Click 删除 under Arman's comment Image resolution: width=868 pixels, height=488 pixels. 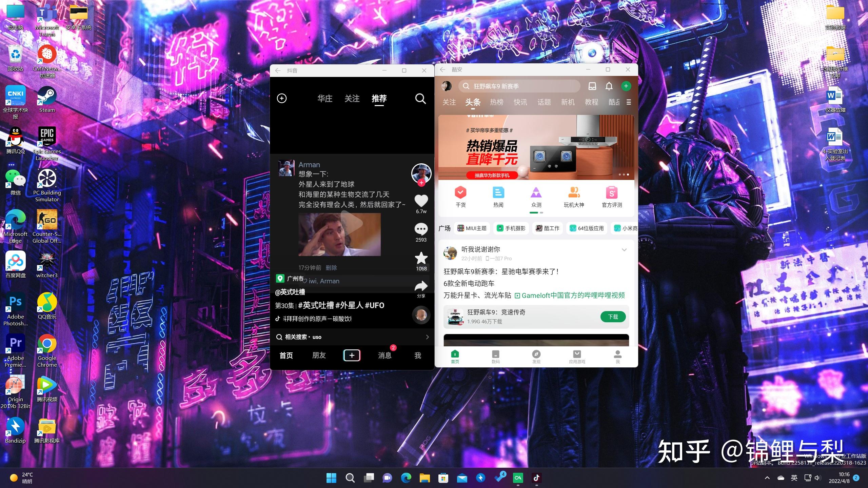pyautogui.click(x=331, y=267)
